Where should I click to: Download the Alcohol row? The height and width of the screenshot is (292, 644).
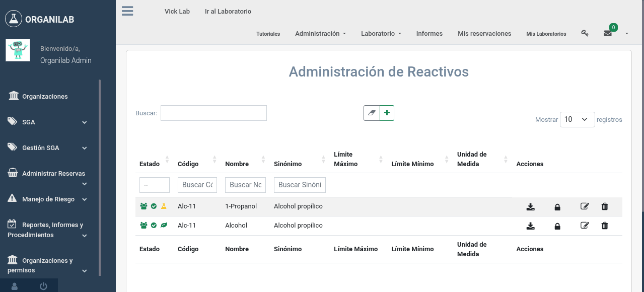coord(530,226)
